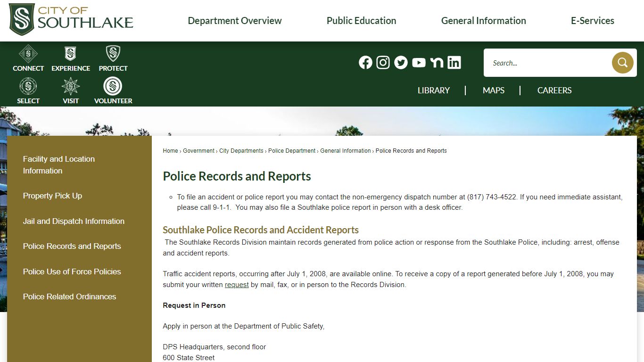Open the Twitter icon
This screenshot has height=362, width=644.
pyautogui.click(x=401, y=62)
